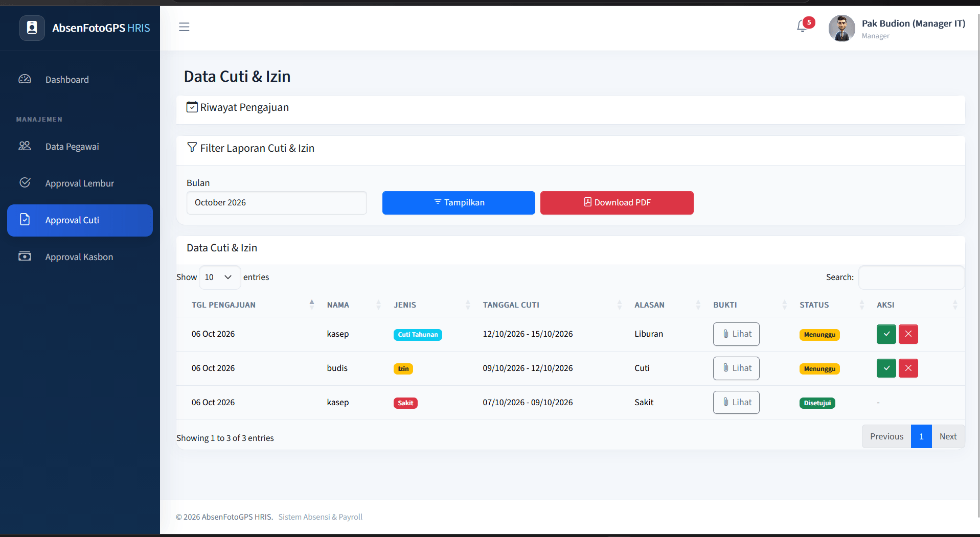View bukti for kasep's Liburan request
This screenshot has width=980, height=537.
pyautogui.click(x=736, y=334)
